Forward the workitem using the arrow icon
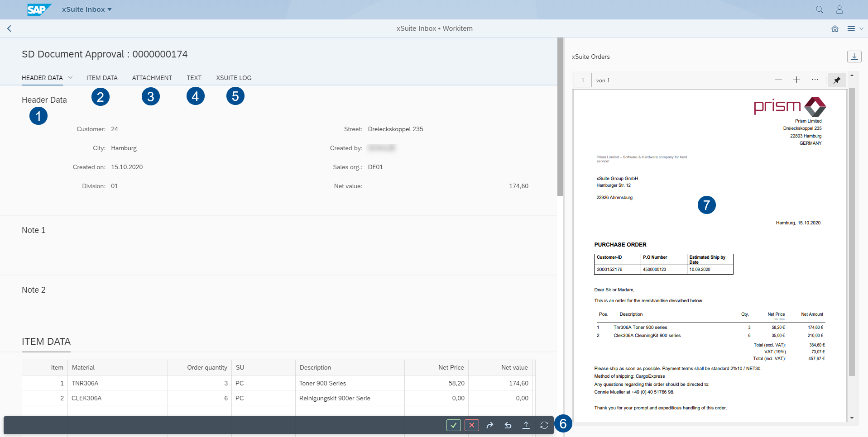 coord(489,425)
